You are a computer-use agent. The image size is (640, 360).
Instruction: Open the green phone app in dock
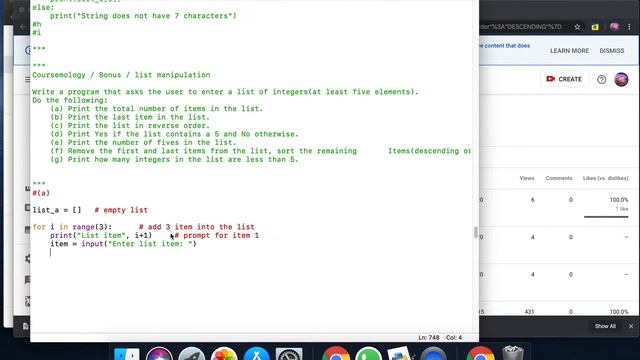tap(368, 354)
